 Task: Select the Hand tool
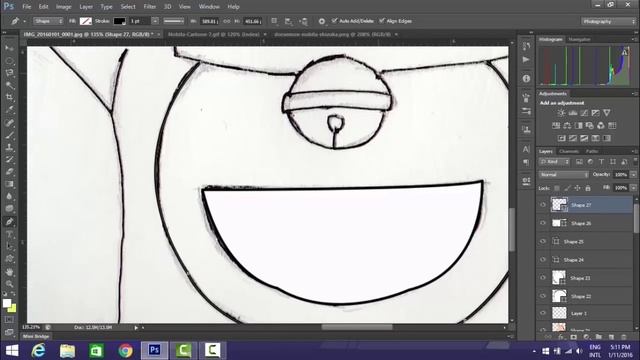9,272
